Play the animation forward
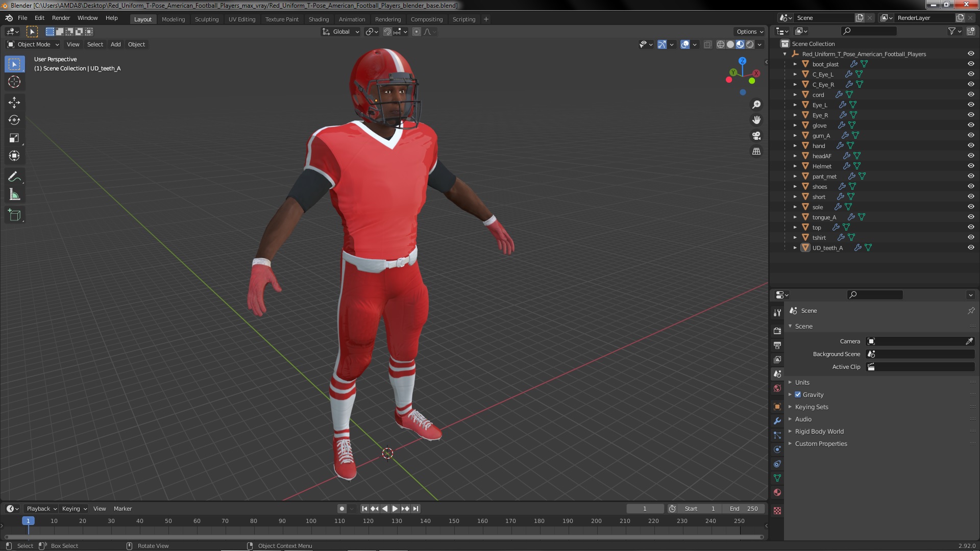Screen dimensions: 980x551 click(395, 509)
